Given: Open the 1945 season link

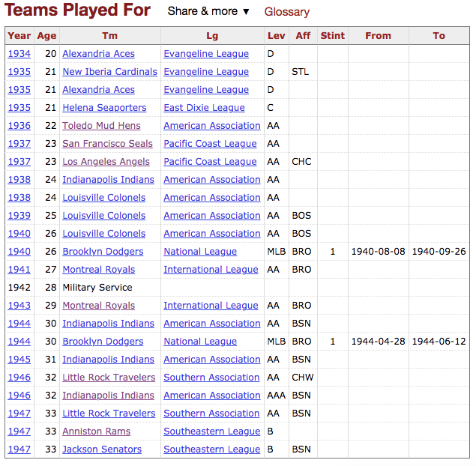Looking at the screenshot, I should pos(19,360).
